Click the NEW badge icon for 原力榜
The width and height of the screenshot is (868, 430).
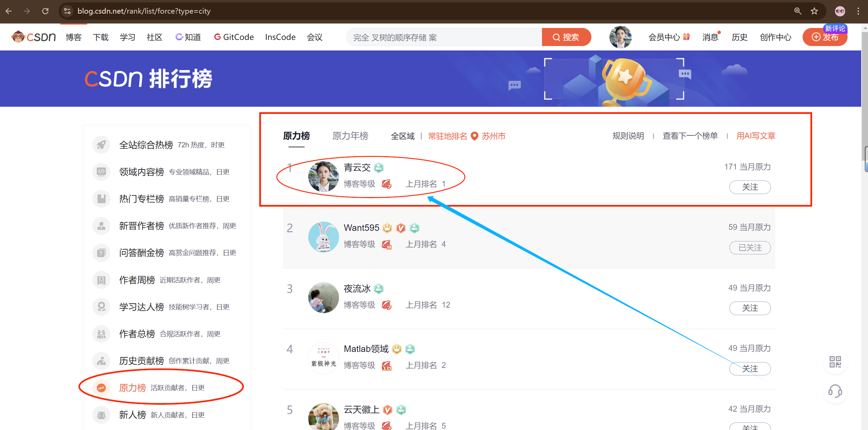101,388
